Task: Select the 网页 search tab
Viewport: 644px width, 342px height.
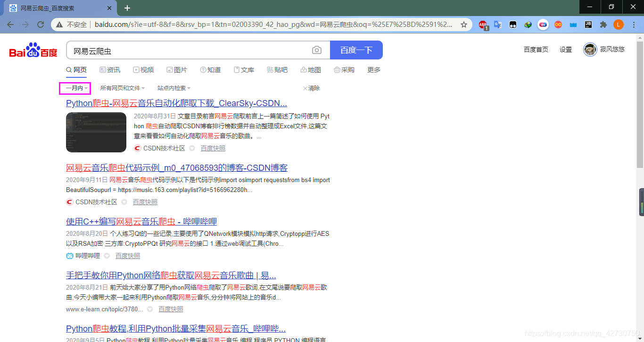Action: (76, 70)
